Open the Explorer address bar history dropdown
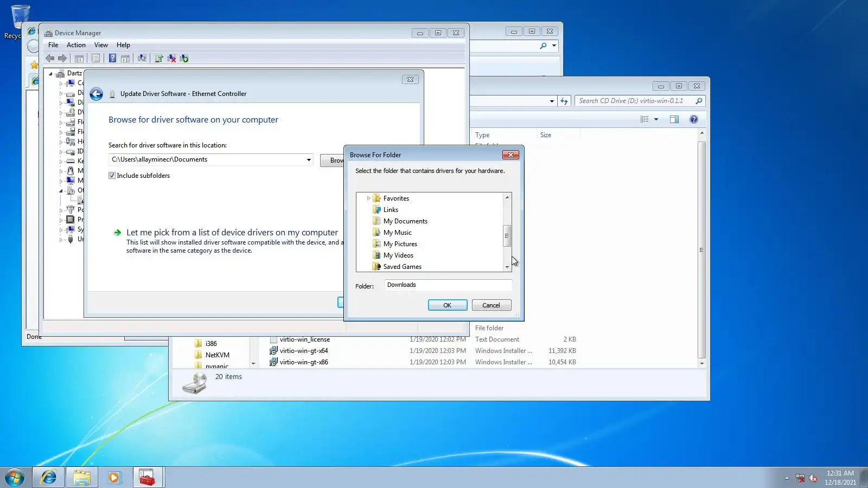This screenshot has width=868, height=488. tap(552, 101)
